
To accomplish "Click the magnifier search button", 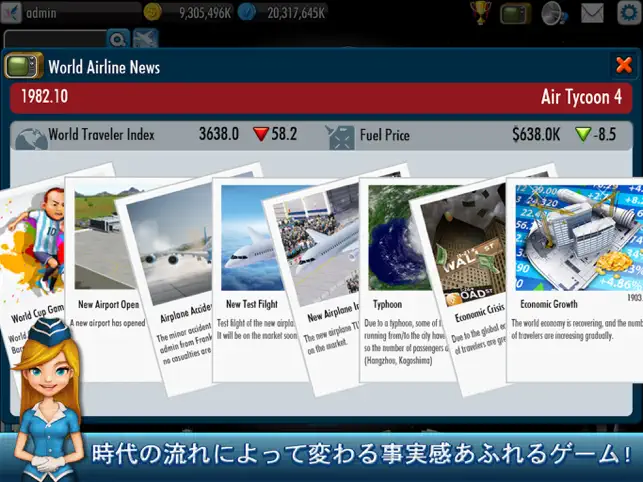I will pyautogui.click(x=118, y=39).
